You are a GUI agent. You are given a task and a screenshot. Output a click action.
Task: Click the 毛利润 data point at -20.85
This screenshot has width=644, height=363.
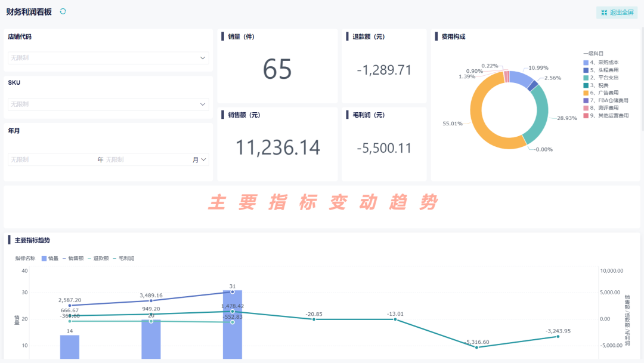[314, 319]
